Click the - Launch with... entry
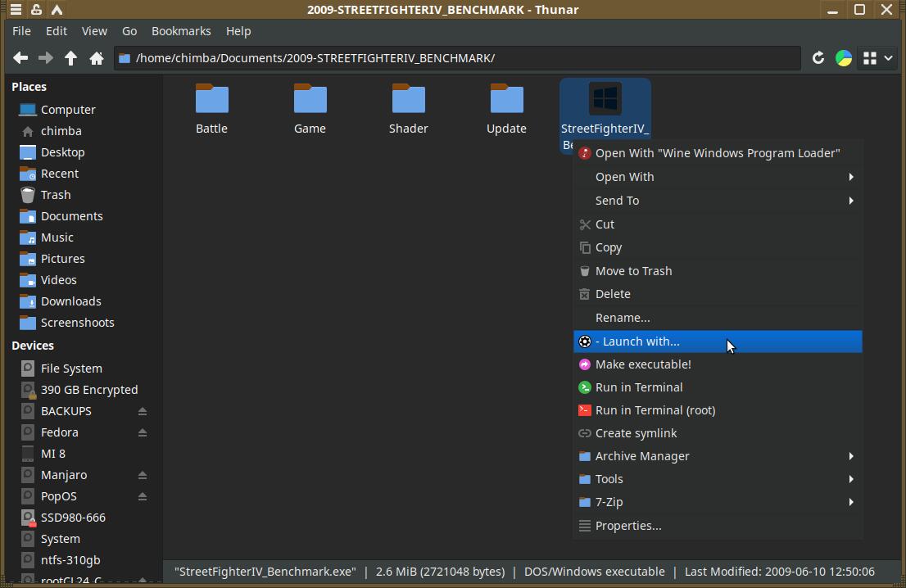 (x=718, y=341)
